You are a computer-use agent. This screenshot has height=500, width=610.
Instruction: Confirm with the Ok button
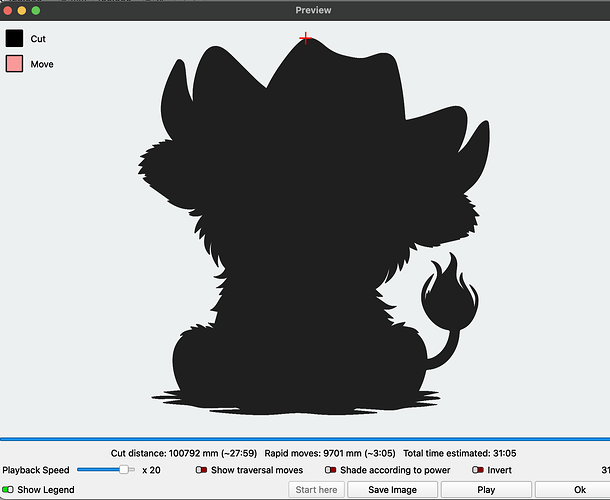click(579, 490)
